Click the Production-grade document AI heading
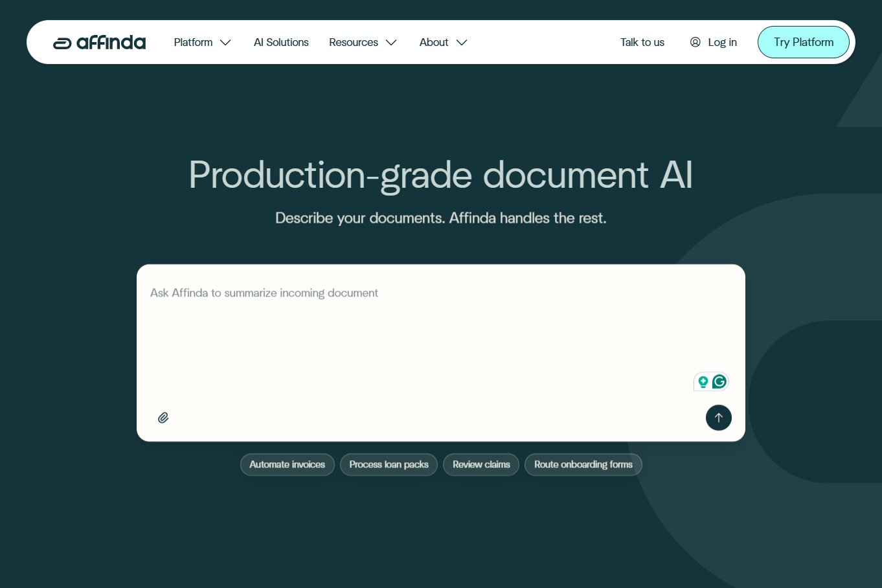The width and height of the screenshot is (882, 588). [441, 175]
